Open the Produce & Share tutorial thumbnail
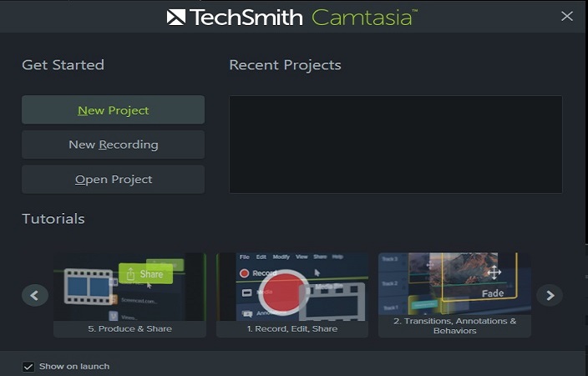The height and width of the screenshot is (376, 588). [129, 295]
